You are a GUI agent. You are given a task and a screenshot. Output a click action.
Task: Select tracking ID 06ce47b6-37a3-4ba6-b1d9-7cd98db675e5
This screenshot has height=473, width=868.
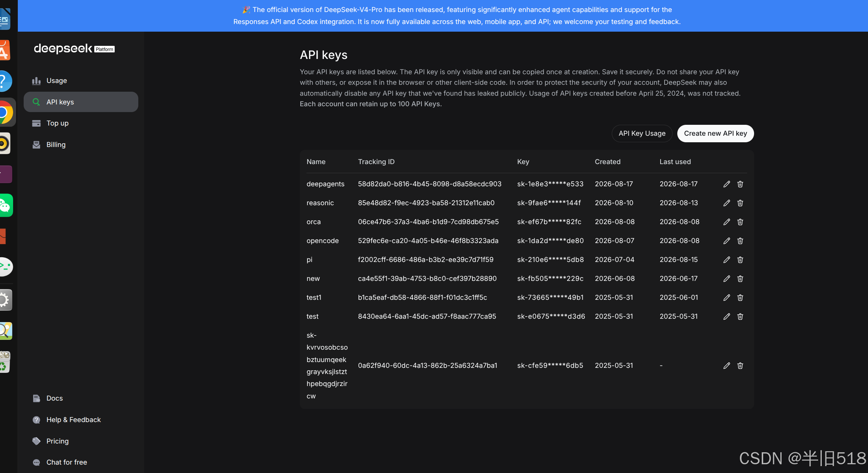tap(428, 222)
